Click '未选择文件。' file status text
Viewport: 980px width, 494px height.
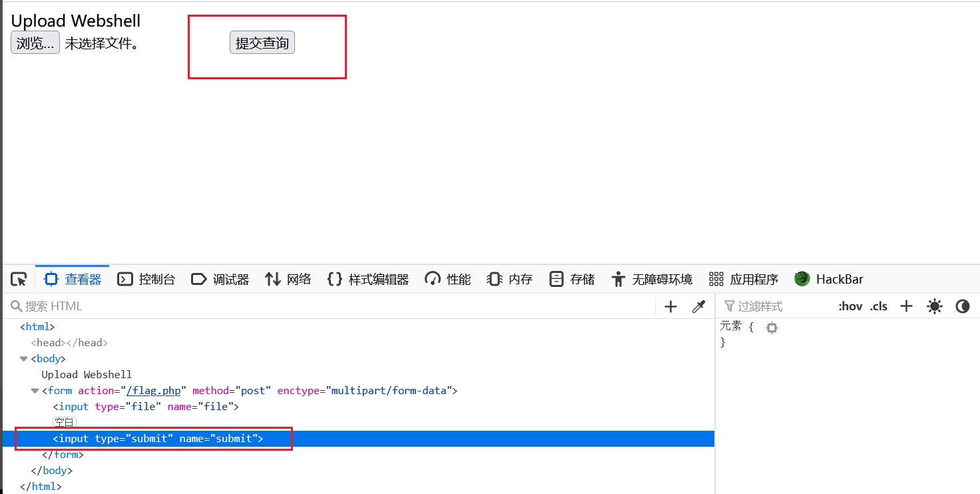[x=102, y=44]
